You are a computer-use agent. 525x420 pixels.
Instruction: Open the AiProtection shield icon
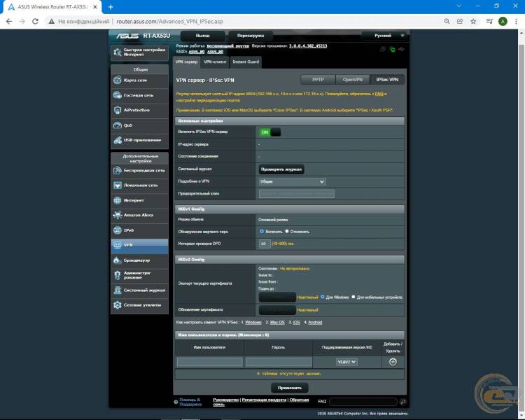pyautogui.click(x=117, y=110)
